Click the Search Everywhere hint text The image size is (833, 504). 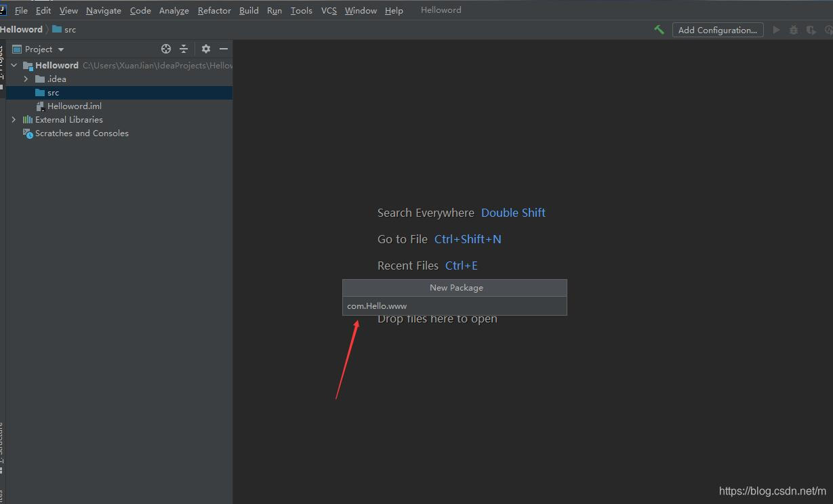coord(426,213)
